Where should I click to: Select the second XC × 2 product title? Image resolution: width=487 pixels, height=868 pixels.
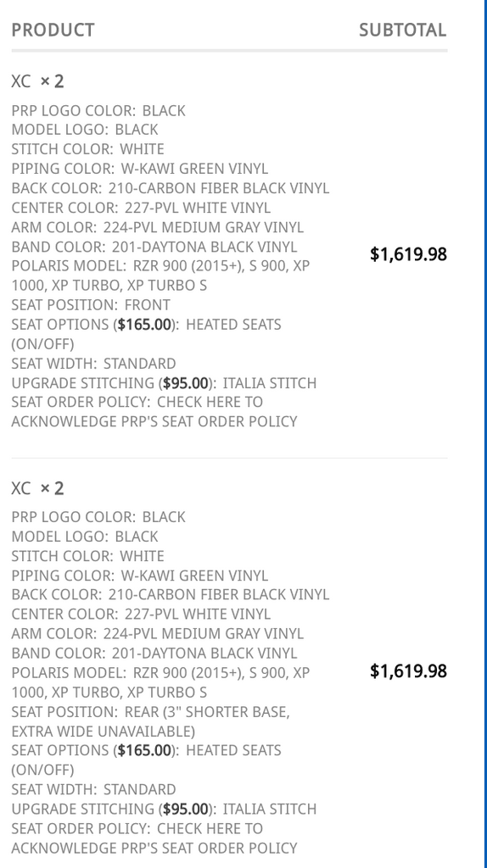[37, 488]
